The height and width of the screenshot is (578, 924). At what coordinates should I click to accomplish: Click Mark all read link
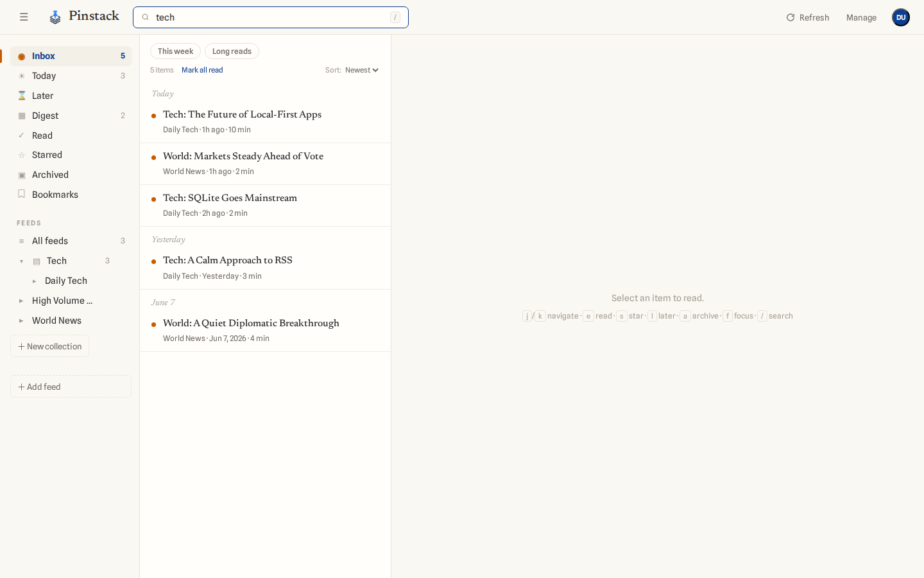[202, 70]
